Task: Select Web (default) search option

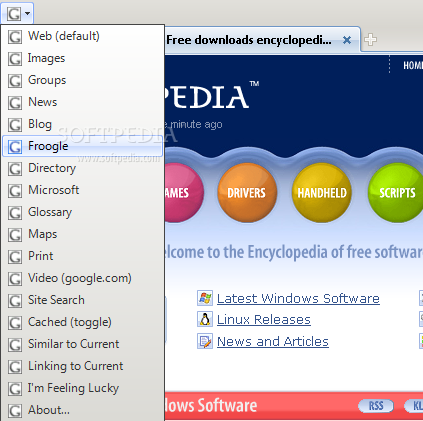Action: click(83, 36)
